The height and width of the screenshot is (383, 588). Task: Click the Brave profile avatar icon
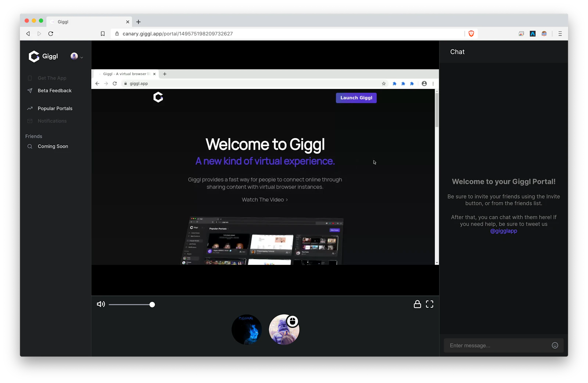pyautogui.click(x=544, y=33)
